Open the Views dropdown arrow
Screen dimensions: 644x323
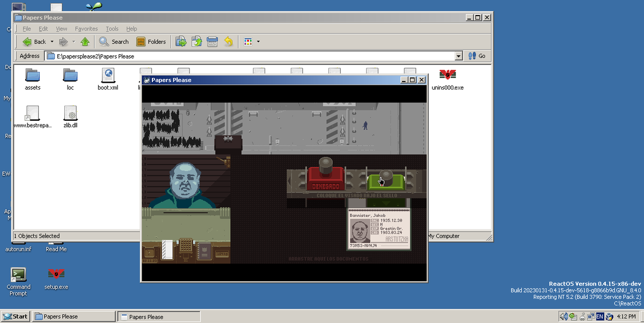point(259,41)
